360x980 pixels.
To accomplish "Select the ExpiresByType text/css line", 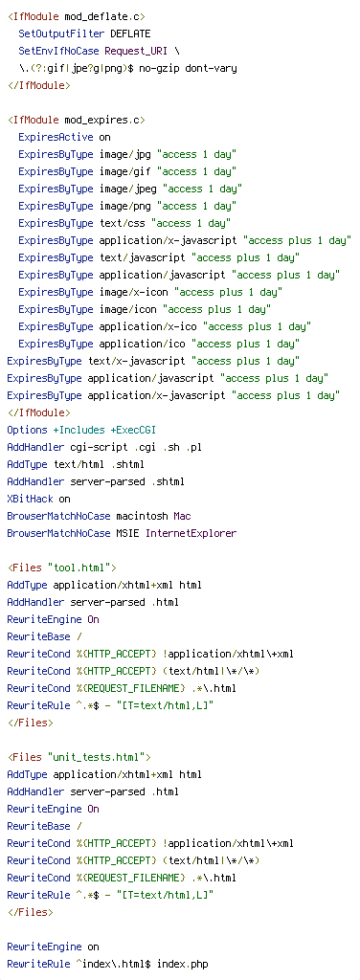I will pos(125,223).
